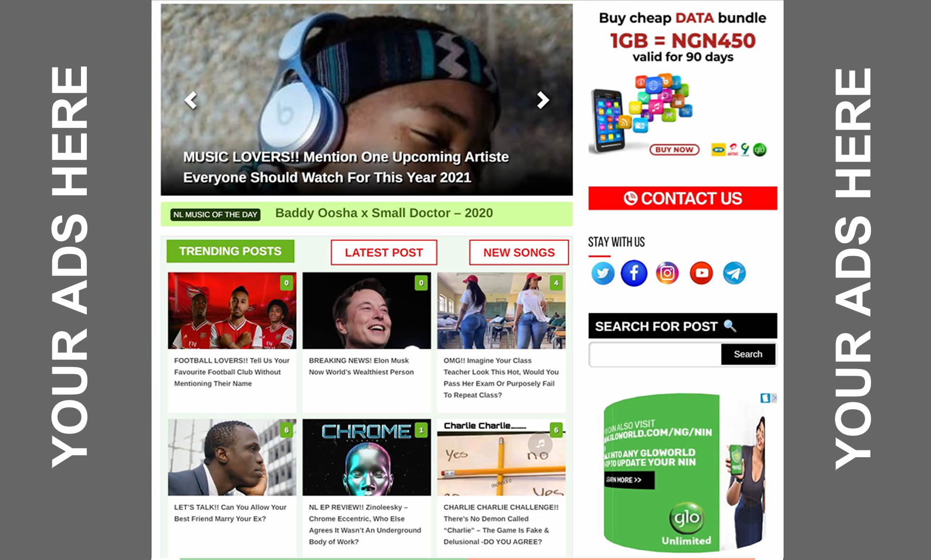Open the Charlie Charlie Challenge post link

tap(501, 525)
